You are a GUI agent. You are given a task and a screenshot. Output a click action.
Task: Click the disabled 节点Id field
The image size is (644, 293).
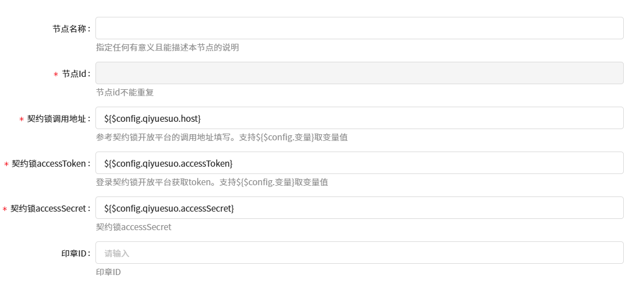pos(359,73)
